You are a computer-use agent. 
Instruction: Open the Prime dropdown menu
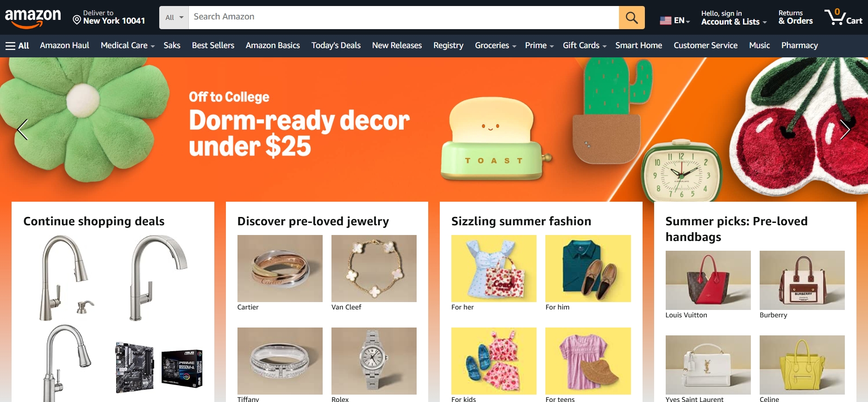pos(539,45)
